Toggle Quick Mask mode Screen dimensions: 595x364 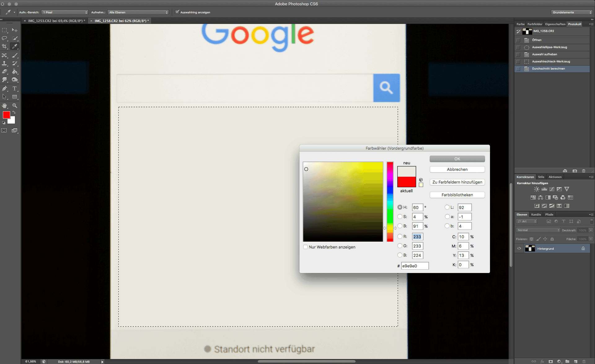pos(4,130)
